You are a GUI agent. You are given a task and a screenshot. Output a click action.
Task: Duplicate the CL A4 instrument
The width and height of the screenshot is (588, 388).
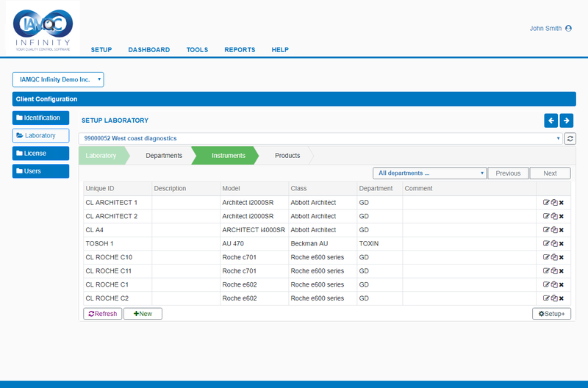click(x=554, y=230)
